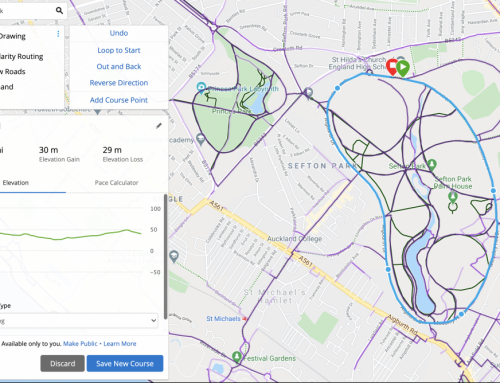Click the Make Public link
Viewport: 500px width, 383px height.
click(80, 344)
